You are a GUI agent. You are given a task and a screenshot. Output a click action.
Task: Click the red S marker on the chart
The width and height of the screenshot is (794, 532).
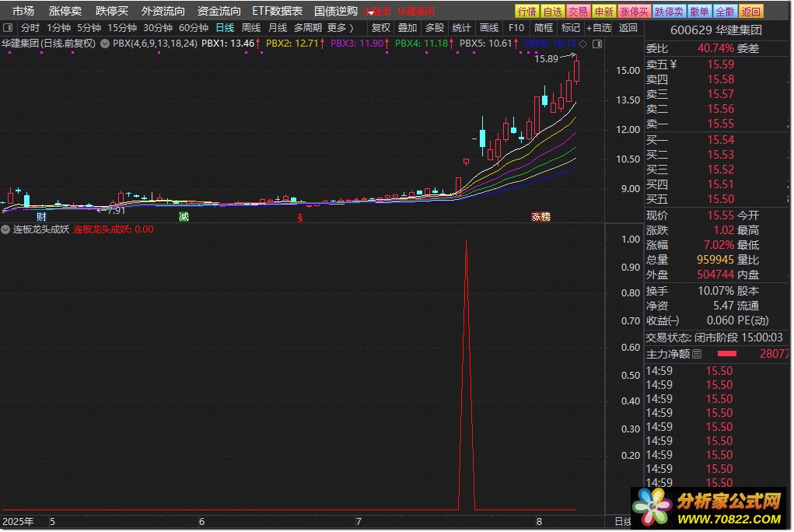pos(299,218)
